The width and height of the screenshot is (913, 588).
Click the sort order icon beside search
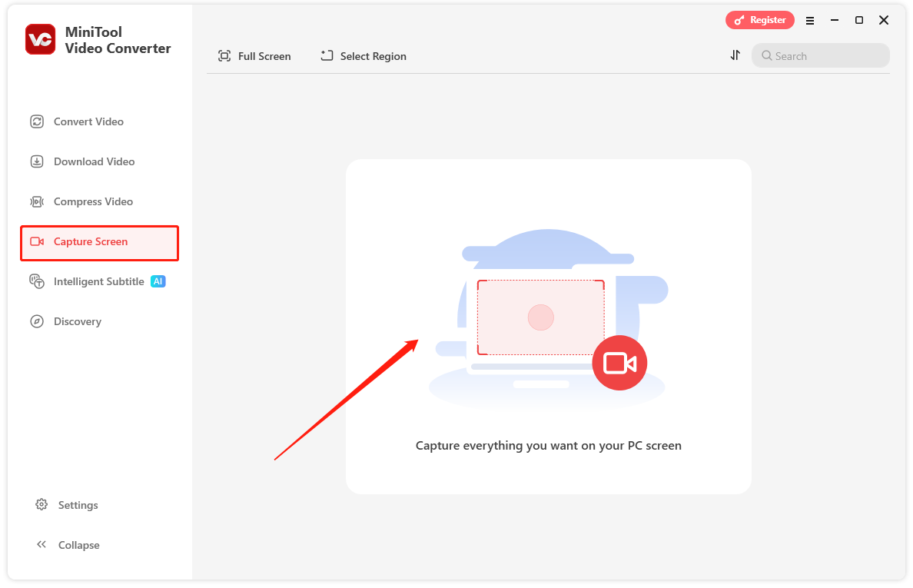735,55
